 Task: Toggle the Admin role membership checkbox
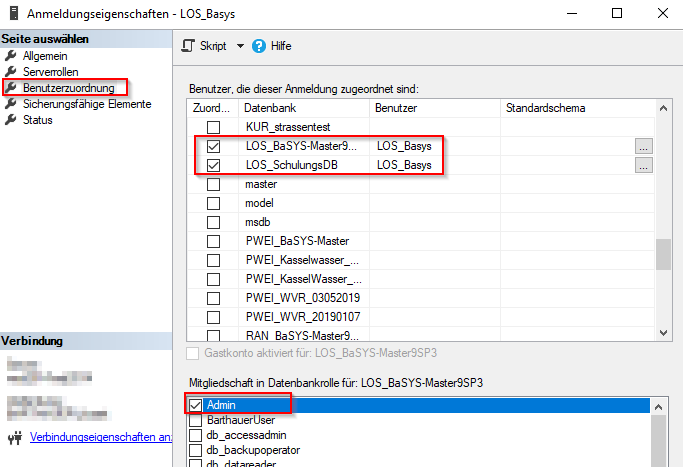coord(195,405)
